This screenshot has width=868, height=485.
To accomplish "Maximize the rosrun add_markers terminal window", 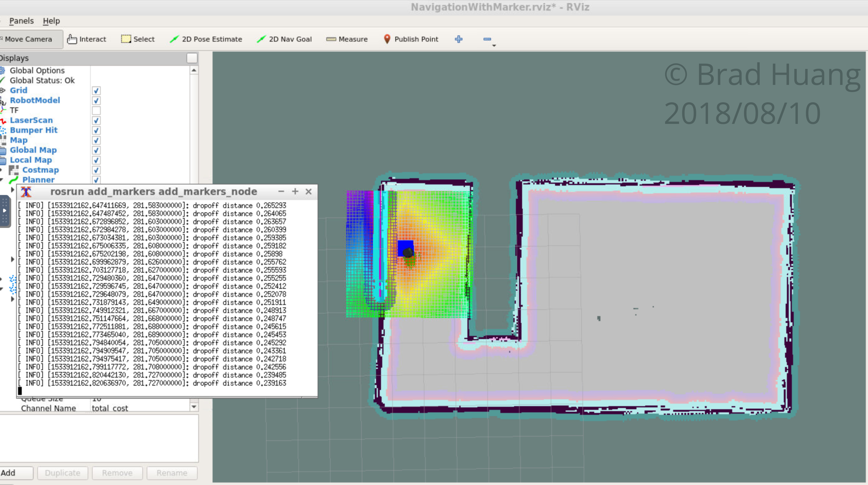I will tap(295, 192).
